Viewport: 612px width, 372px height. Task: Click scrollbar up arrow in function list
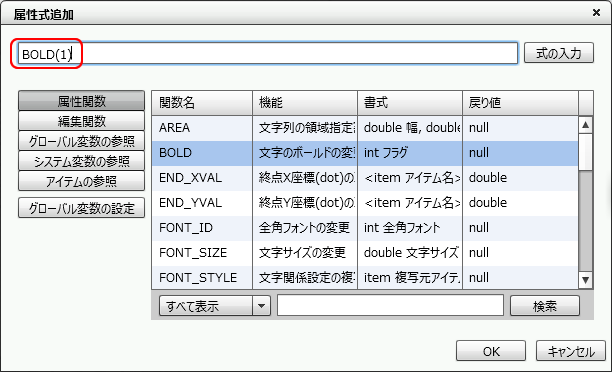585,125
